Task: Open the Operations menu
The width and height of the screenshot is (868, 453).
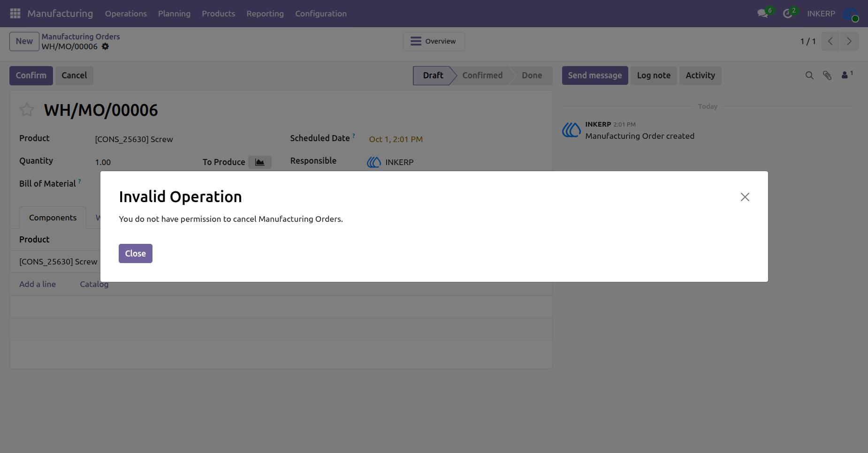Action: (126, 14)
